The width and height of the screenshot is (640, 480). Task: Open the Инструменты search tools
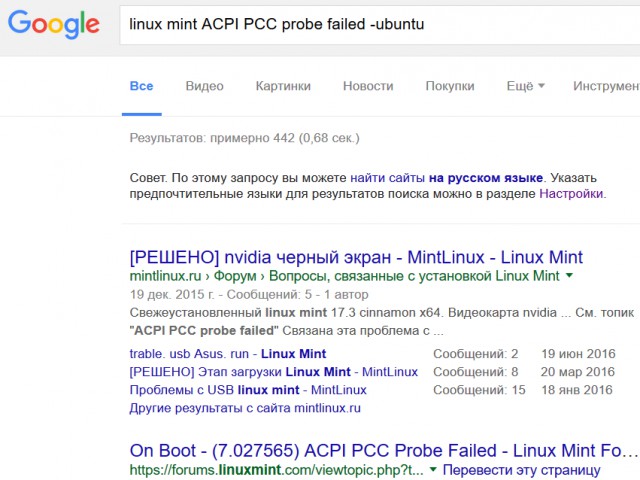606,86
